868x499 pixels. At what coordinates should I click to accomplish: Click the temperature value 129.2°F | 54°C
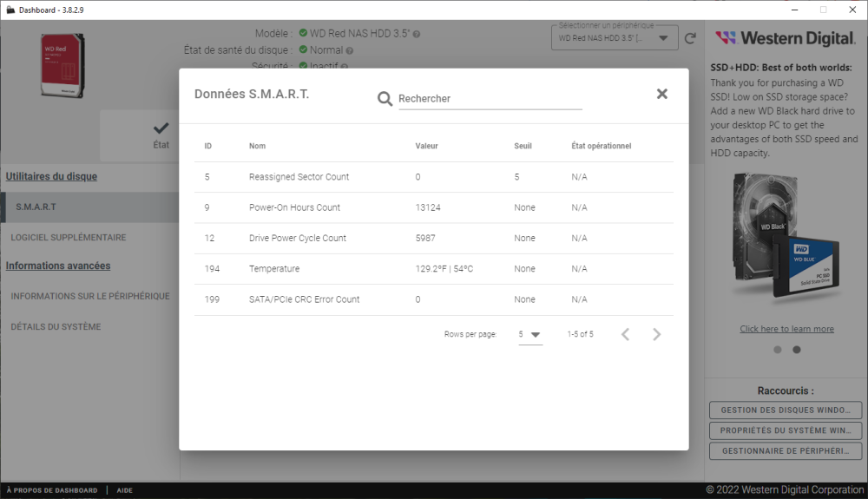pos(444,269)
